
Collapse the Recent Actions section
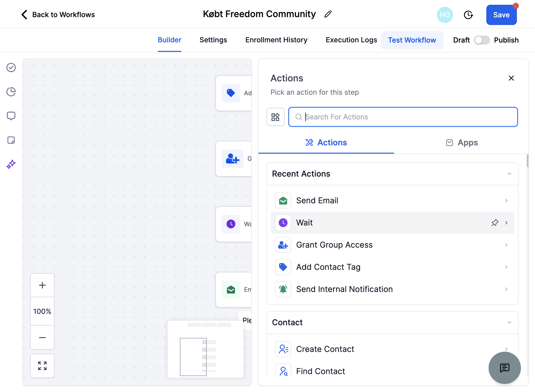[x=510, y=174]
